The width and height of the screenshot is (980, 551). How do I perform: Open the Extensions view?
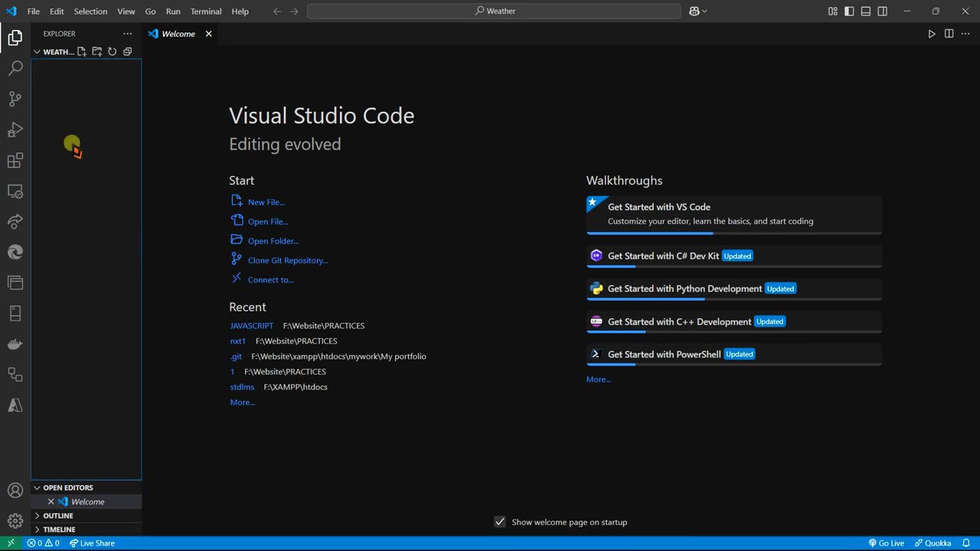point(15,161)
